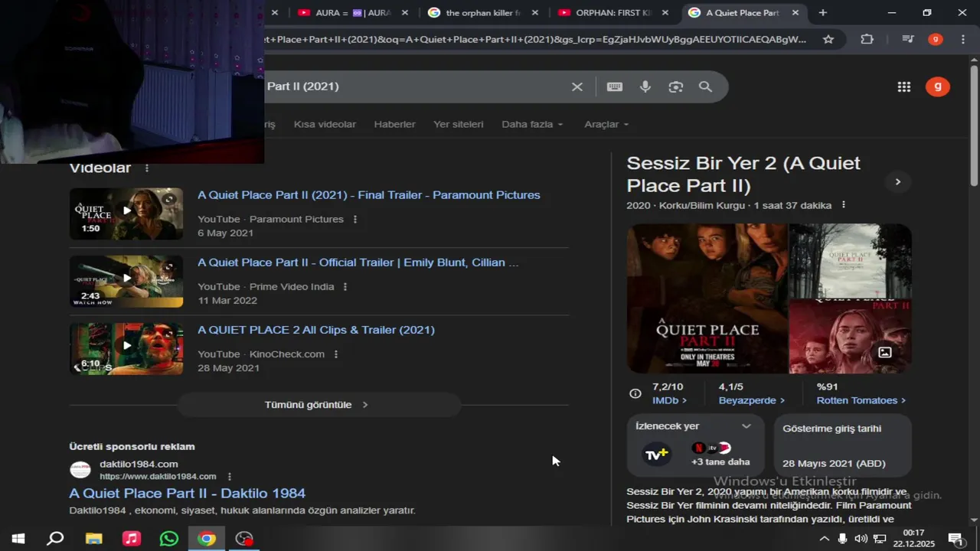The width and height of the screenshot is (980, 551).
Task: Expand the İzlenecek yer chevron
Action: (746, 426)
